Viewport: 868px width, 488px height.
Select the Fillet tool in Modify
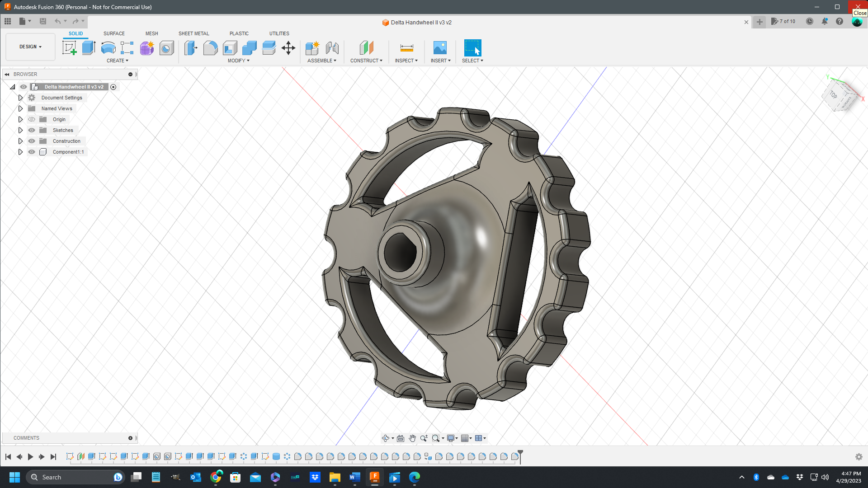[x=210, y=48]
